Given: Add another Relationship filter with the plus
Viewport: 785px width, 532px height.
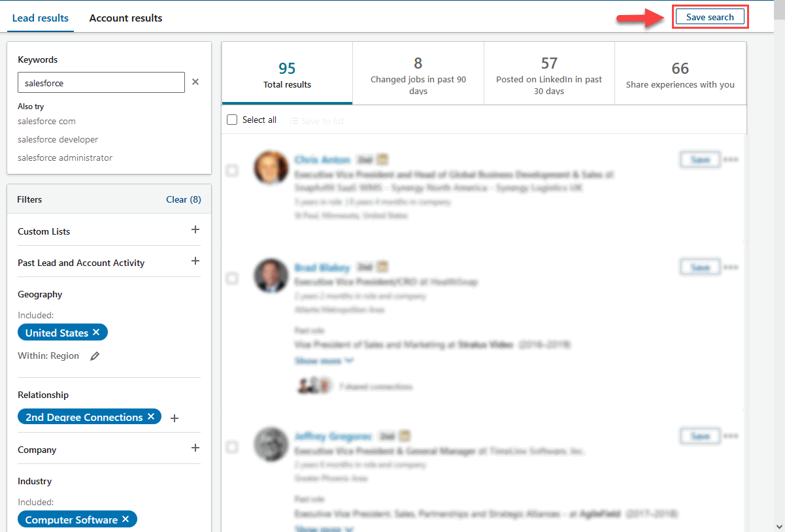Looking at the screenshot, I should 175,418.
